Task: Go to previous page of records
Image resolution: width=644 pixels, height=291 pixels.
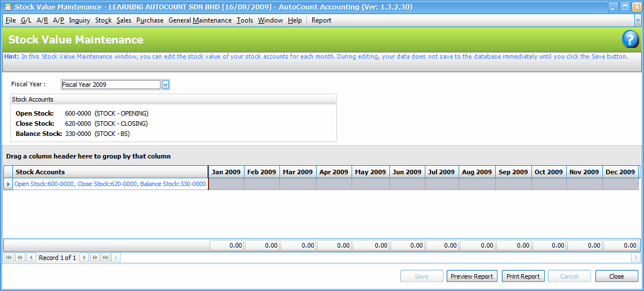Action: tap(20, 257)
